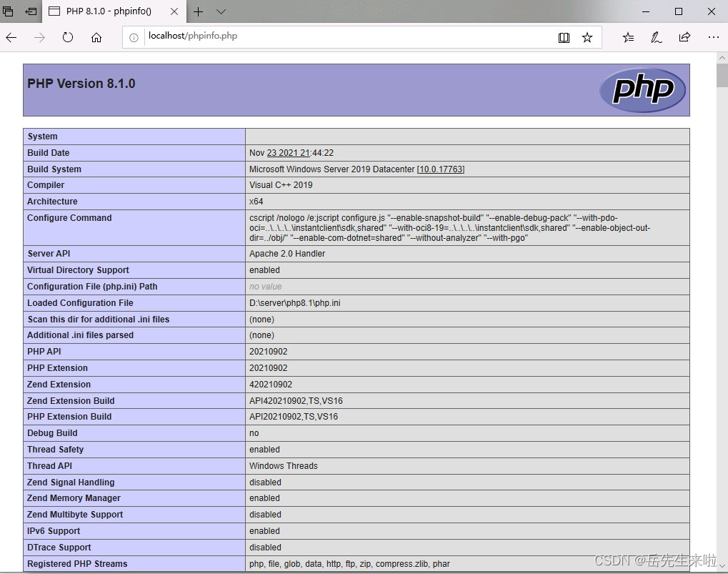Image resolution: width=728 pixels, height=574 pixels.
Task: Click Microsoft Windows Server 2019 Datacenter text
Action: pyautogui.click(x=332, y=169)
